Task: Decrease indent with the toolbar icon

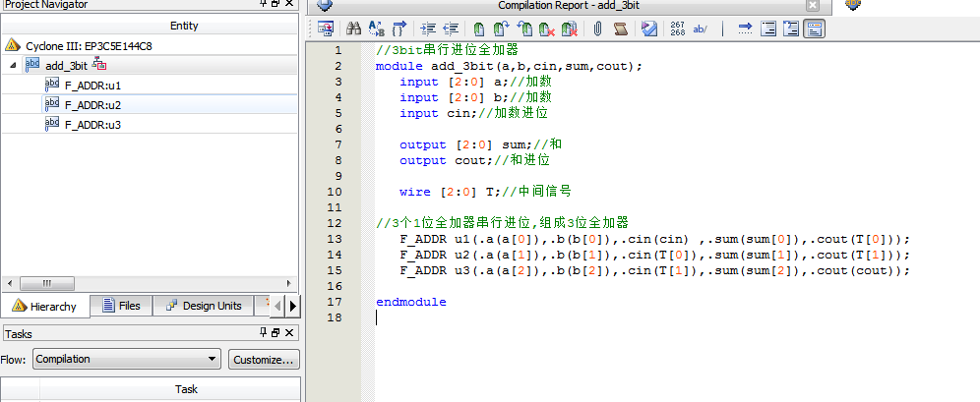Action: [x=451, y=29]
